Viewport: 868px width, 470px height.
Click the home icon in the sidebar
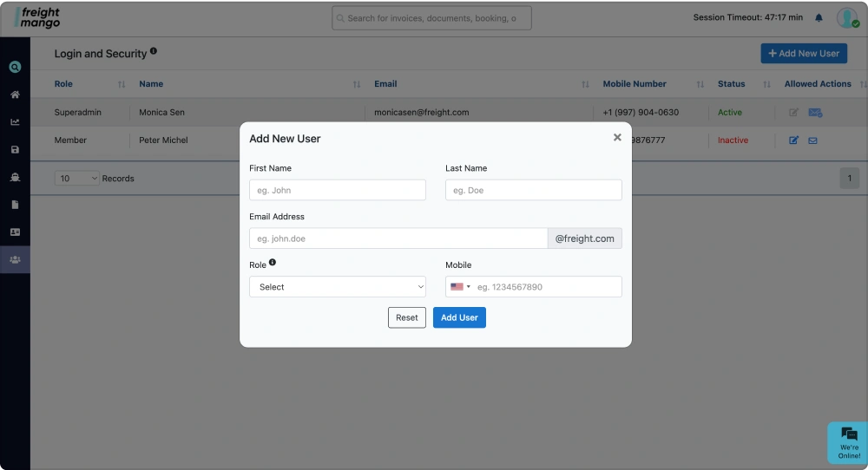tap(15, 95)
